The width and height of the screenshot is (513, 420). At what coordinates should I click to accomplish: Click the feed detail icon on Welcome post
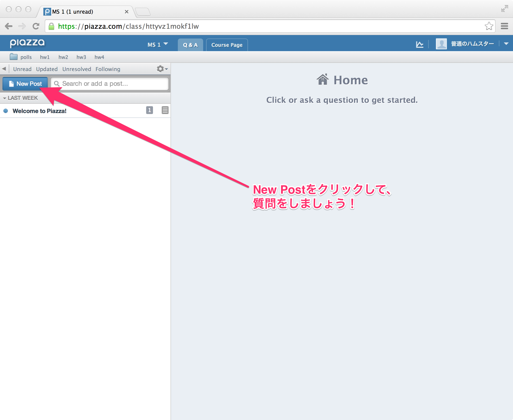coord(165,110)
